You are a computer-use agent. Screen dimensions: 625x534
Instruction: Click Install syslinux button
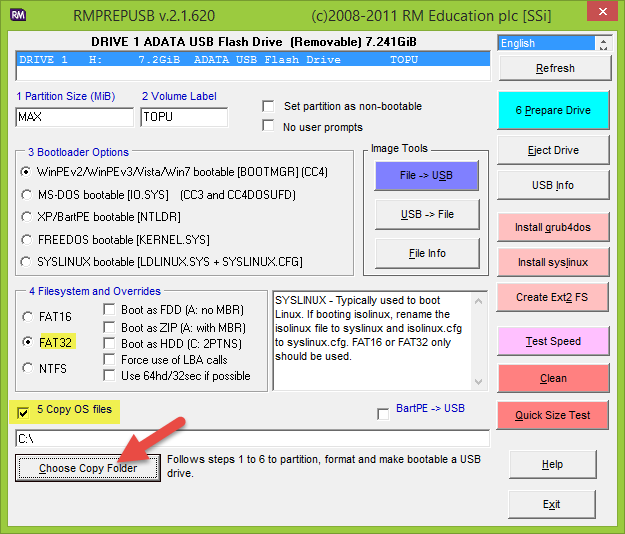(553, 262)
